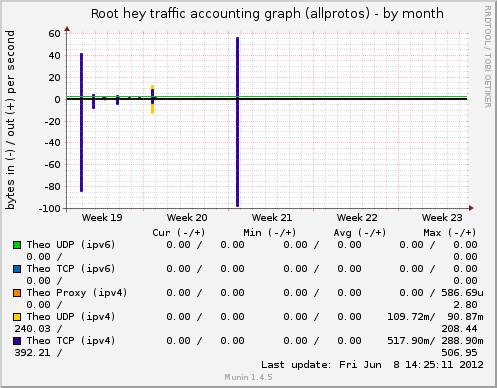Click the '90.87m' value in UDP ipv4 row
Viewport: 497px width, 388px height.
465,317
